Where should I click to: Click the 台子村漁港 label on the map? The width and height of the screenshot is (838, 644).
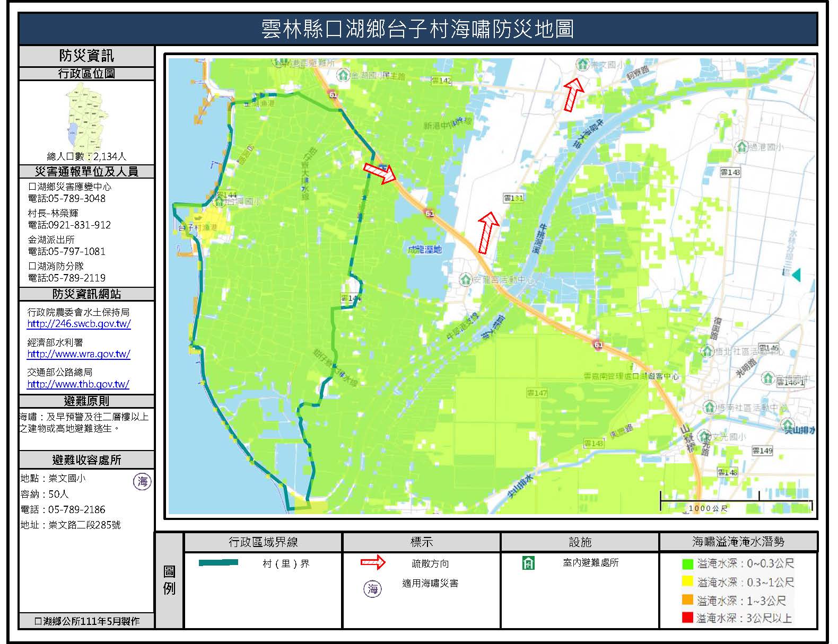[197, 227]
